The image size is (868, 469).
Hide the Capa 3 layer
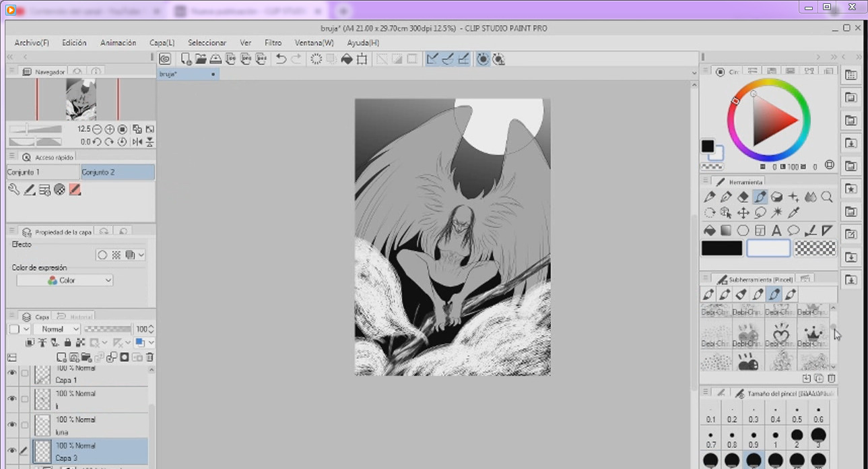tap(11, 450)
